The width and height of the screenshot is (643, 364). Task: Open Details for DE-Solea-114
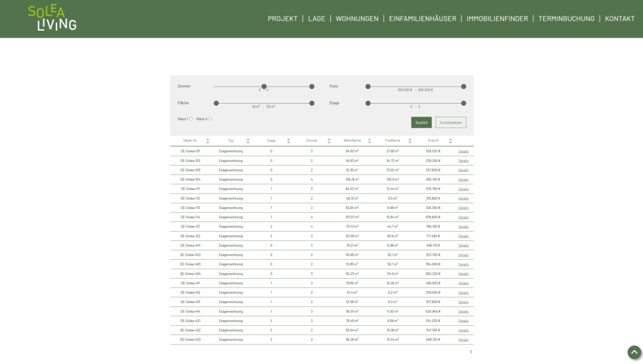[x=463, y=217]
